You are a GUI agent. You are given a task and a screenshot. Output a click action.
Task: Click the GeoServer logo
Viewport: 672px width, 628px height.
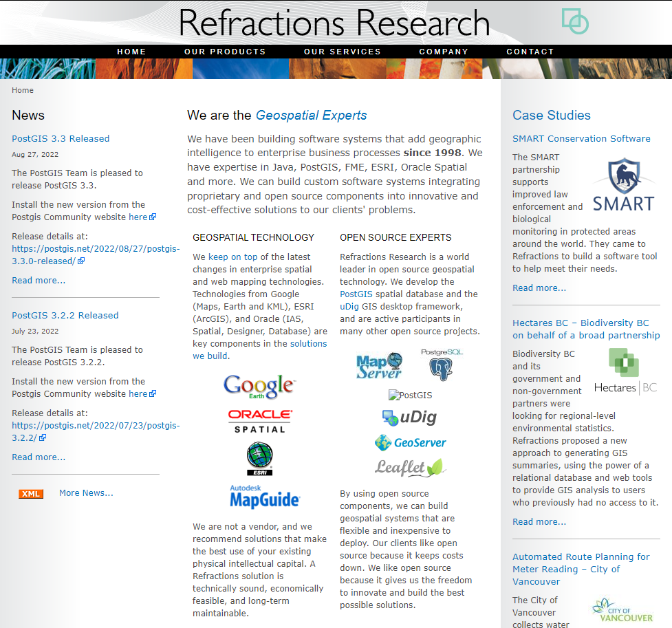410,442
